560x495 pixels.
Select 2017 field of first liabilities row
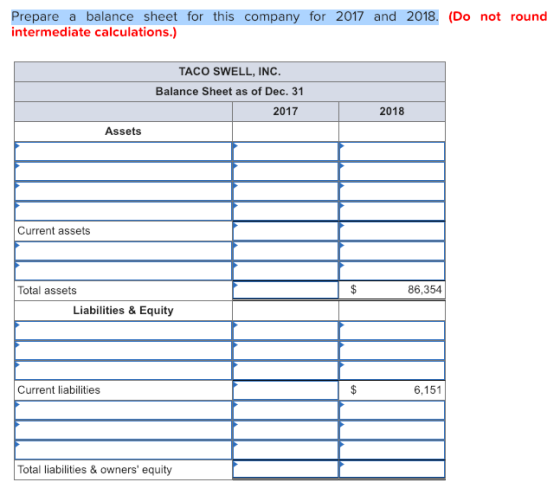(285, 331)
